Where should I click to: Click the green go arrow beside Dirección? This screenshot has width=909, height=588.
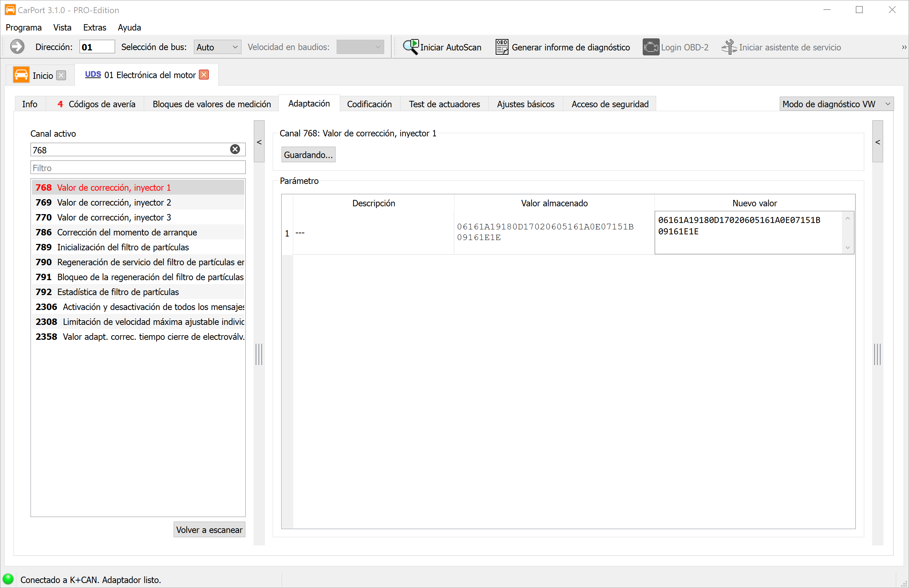pyautogui.click(x=17, y=47)
